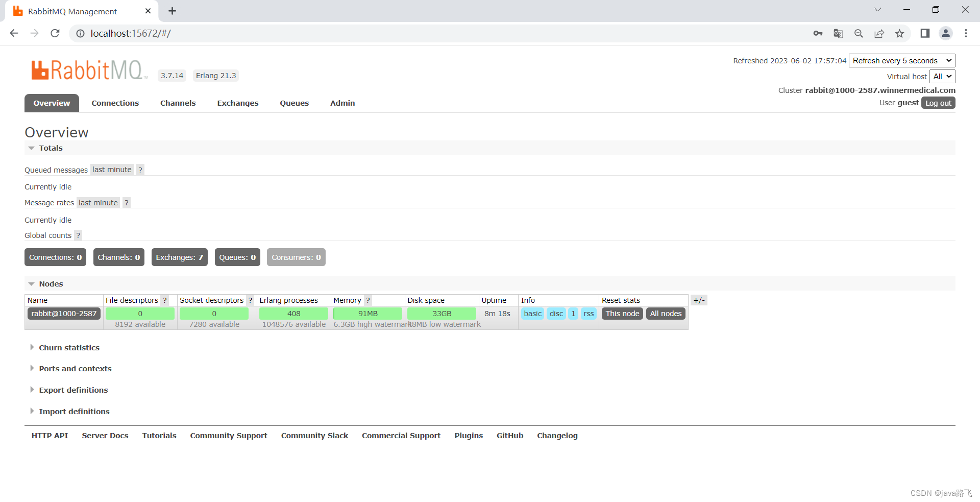The width and height of the screenshot is (980, 502).
Task: Click the RabbitMQ logo
Action: pyautogui.click(x=89, y=70)
